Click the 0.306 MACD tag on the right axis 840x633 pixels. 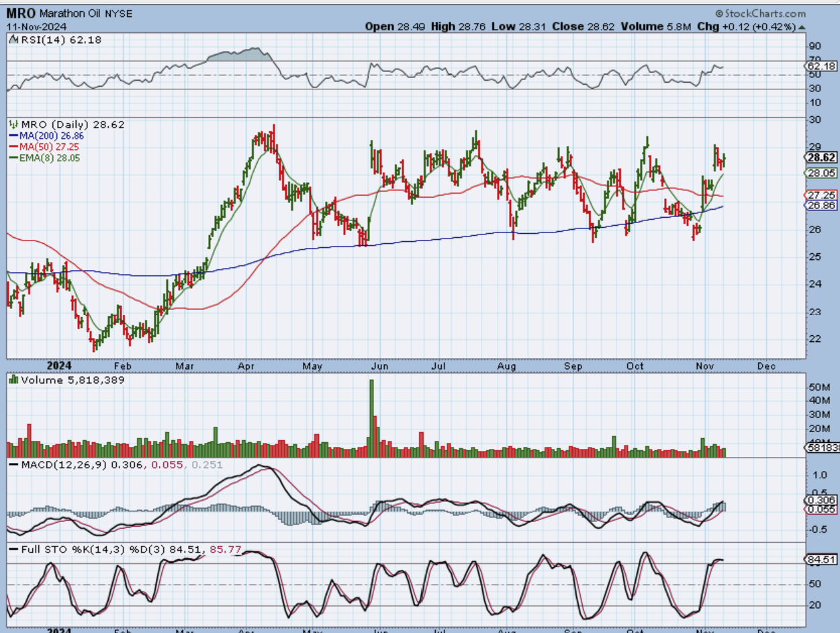pyautogui.click(x=822, y=500)
